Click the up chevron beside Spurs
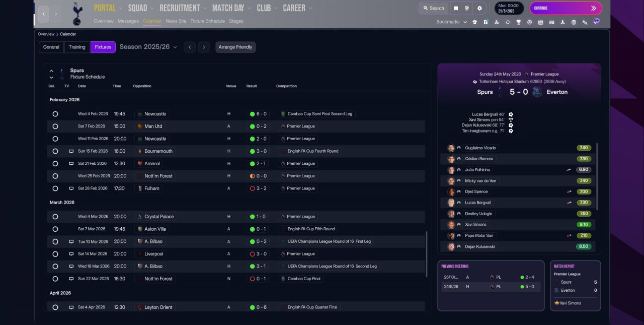644x325 pixels. pyautogui.click(x=51, y=71)
